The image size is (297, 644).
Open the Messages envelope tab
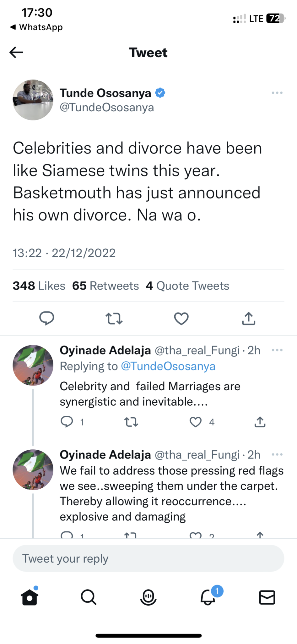267,597
